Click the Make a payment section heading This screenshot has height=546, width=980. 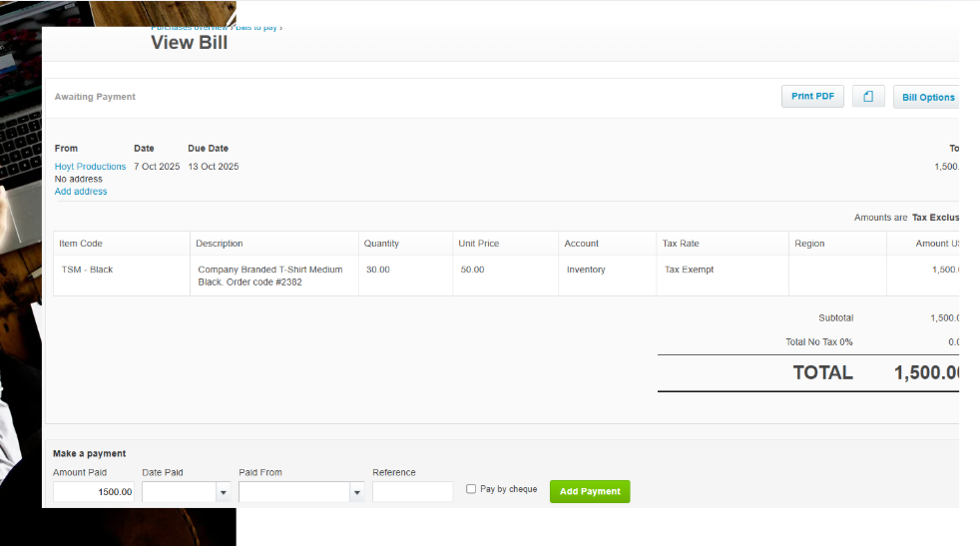point(90,453)
